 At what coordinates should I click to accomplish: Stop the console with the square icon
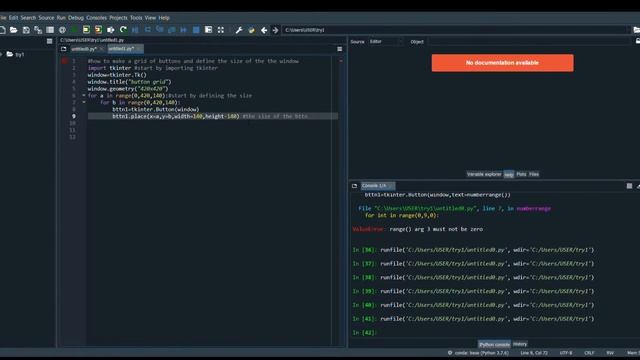coord(629,186)
